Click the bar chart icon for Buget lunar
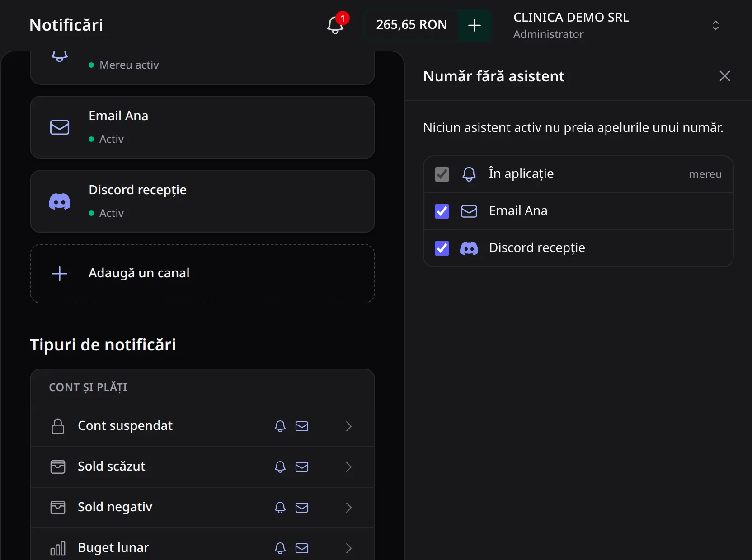Screen dimensions: 752x560 [x=58, y=548]
